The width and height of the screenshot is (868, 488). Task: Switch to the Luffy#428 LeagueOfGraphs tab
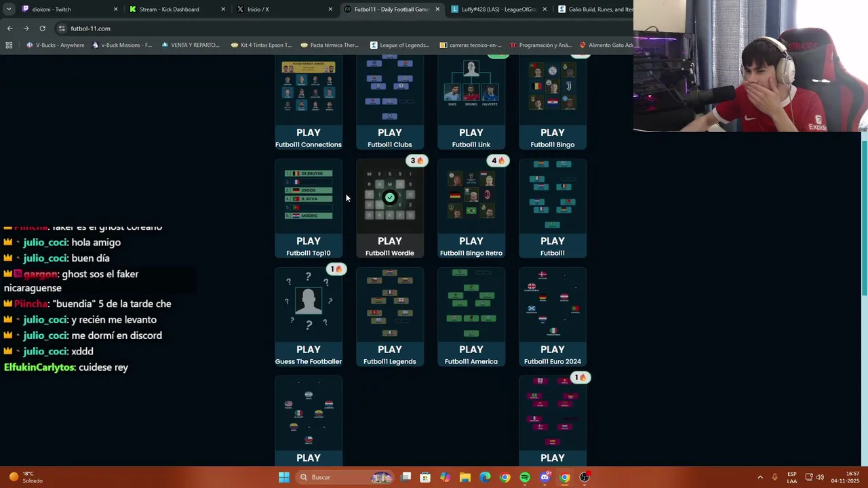[x=498, y=9]
